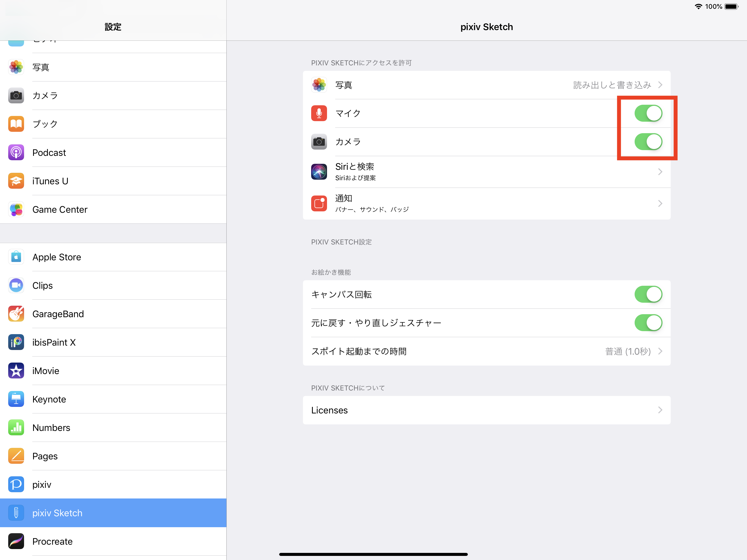Select the pixiv Sketch pencil icon

(16, 513)
